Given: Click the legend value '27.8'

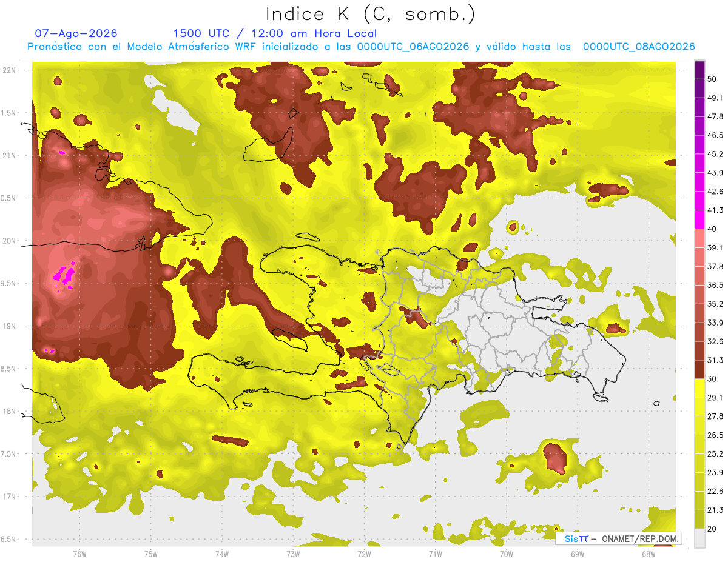Looking at the screenshot, I should tap(715, 416).
